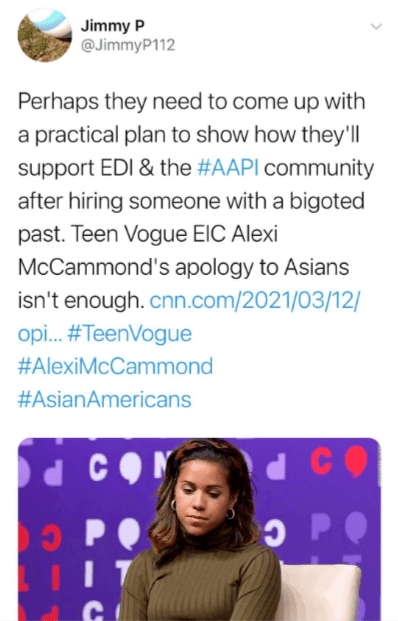
Task: Expand the tweet options chevron
Action: coord(376,27)
